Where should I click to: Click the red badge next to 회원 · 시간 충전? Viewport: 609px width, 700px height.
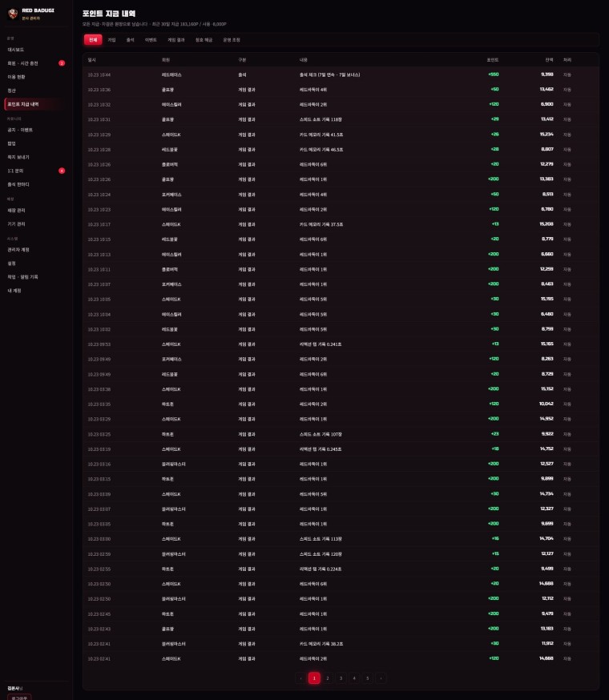pyautogui.click(x=62, y=63)
